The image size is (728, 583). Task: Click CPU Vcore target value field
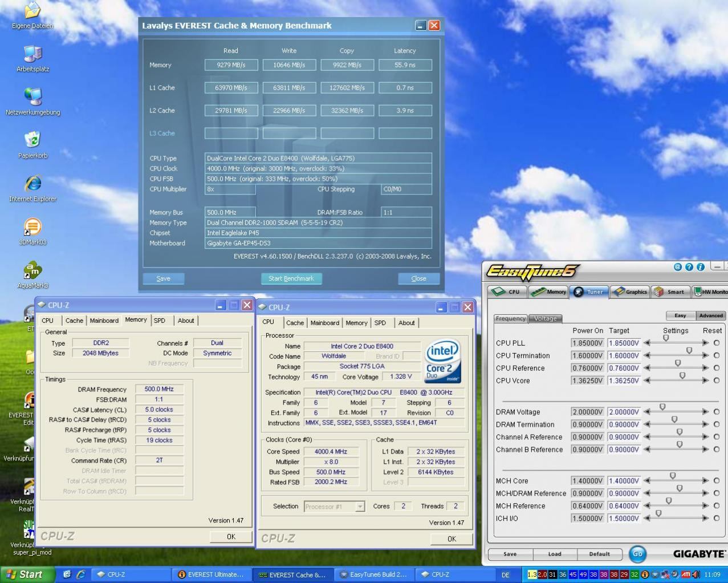coord(624,380)
